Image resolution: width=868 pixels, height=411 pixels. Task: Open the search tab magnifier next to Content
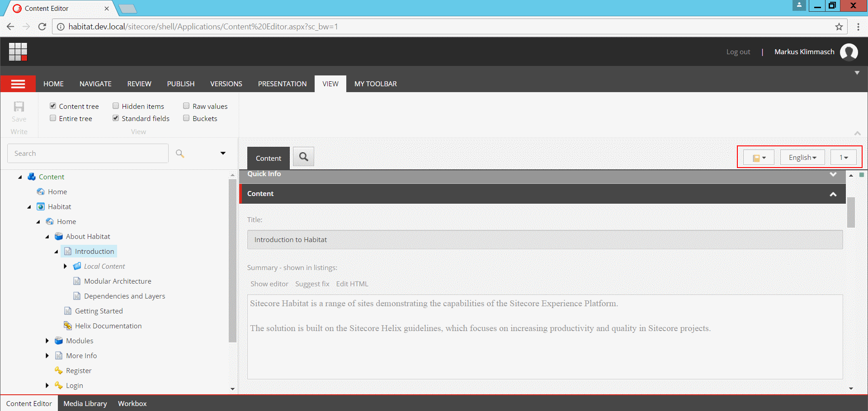point(304,157)
